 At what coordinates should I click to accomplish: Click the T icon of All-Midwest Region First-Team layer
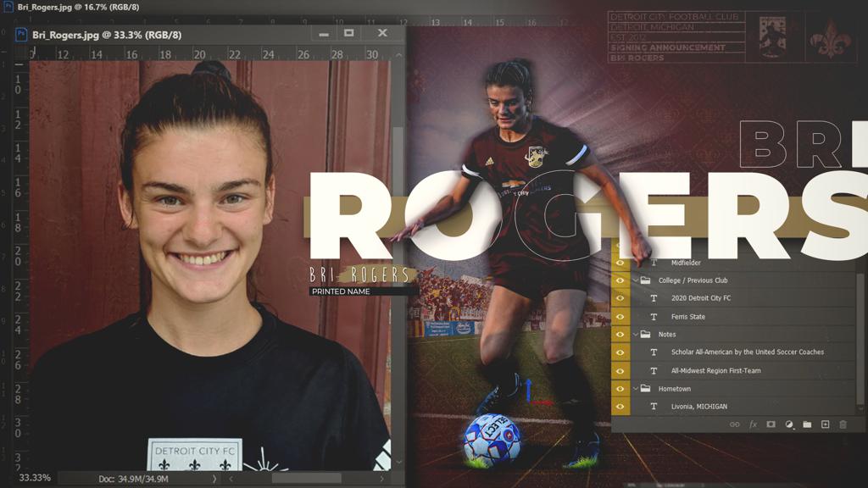(x=654, y=371)
